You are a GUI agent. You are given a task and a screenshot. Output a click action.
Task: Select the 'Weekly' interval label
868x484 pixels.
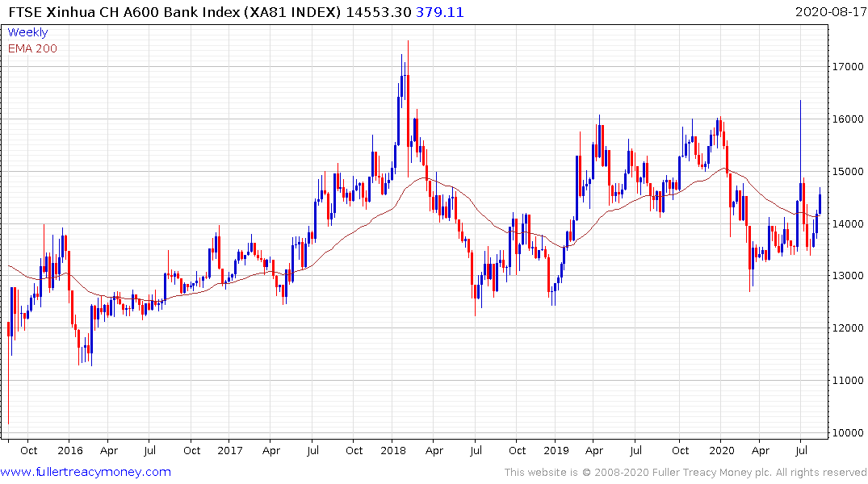click(27, 32)
